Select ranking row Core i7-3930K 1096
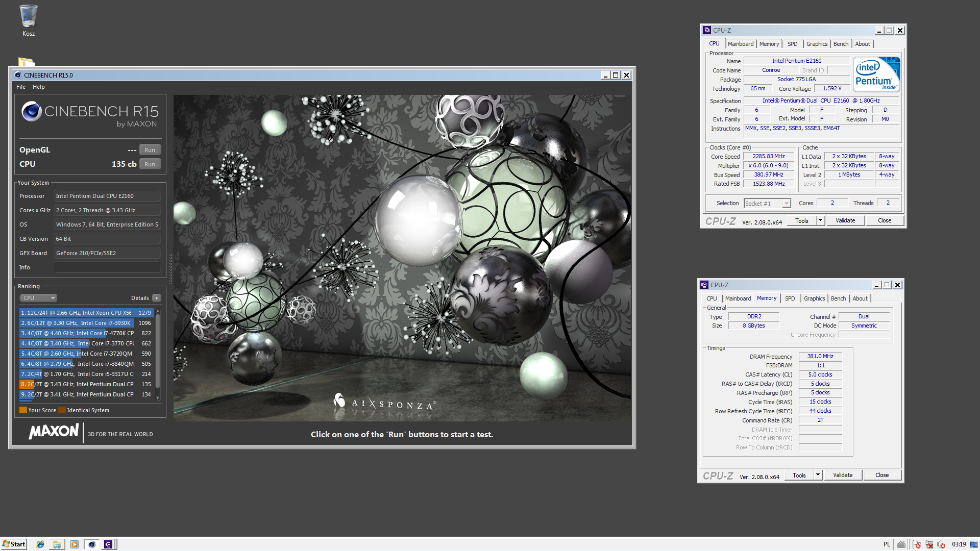This screenshot has height=551, width=980. (86, 323)
